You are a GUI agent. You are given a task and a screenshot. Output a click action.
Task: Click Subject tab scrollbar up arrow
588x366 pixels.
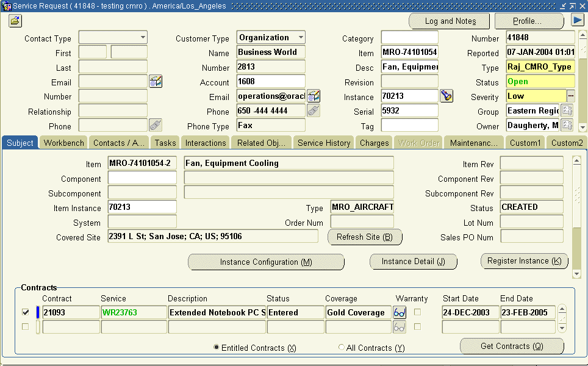click(577, 161)
